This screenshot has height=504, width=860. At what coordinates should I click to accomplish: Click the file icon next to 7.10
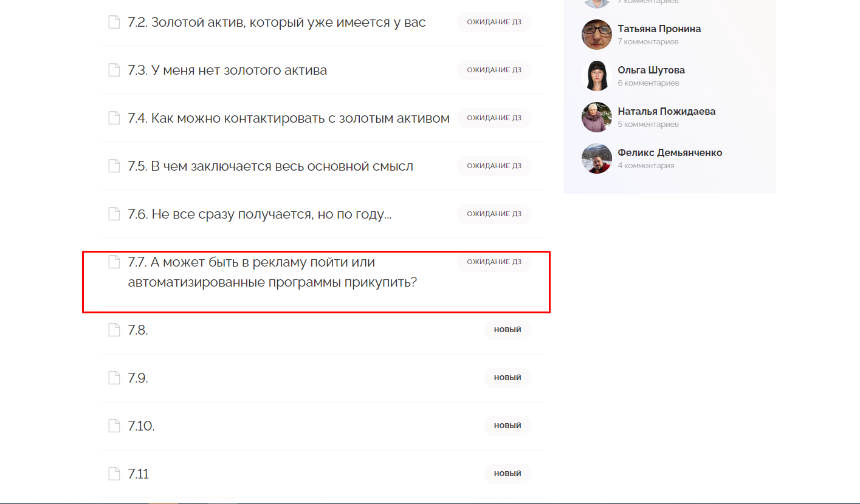(114, 426)
